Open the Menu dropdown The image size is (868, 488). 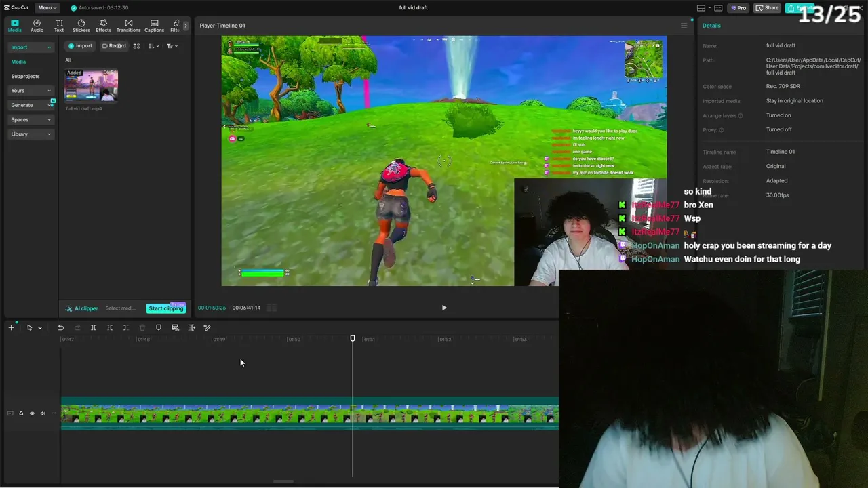tap(47, 7)
